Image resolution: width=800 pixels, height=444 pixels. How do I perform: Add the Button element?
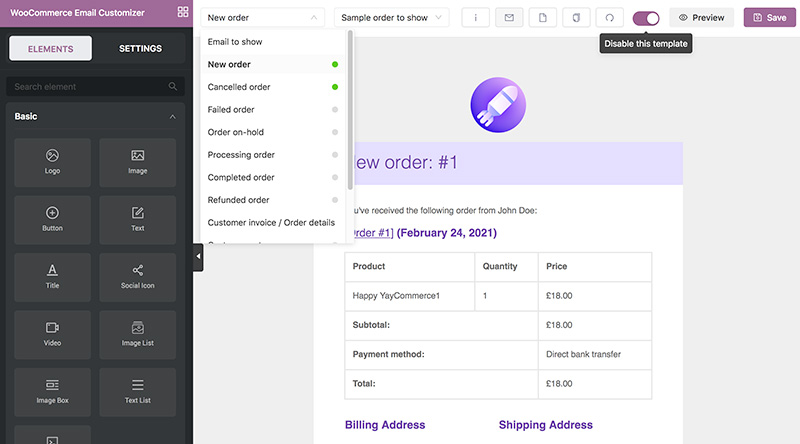(53, 220)
